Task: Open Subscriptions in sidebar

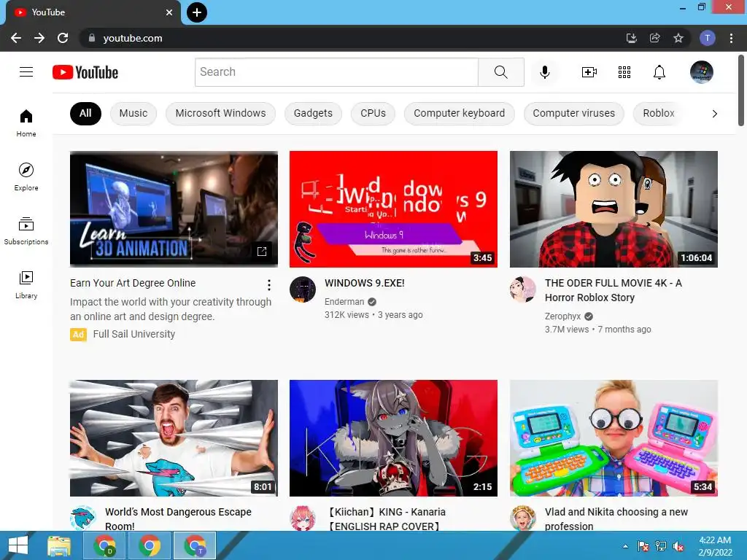Action: (26, 231)
